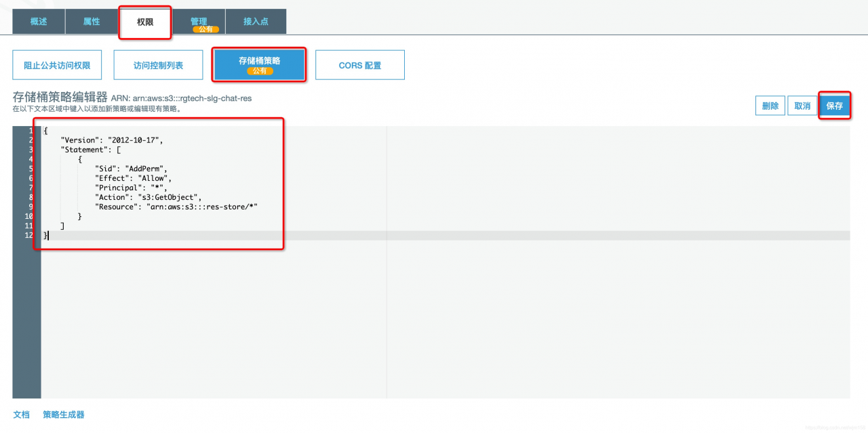This screenshot has height=433, width=868.
Task: Click the "Version": "2012-10-17" line
Action: click(112, 140)
